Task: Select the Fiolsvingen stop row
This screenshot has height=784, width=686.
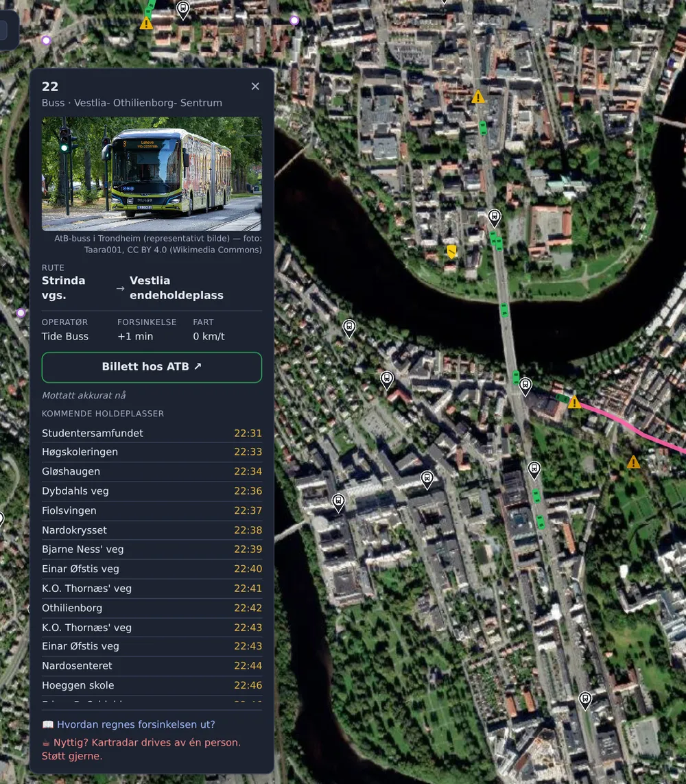Action: 152,510
